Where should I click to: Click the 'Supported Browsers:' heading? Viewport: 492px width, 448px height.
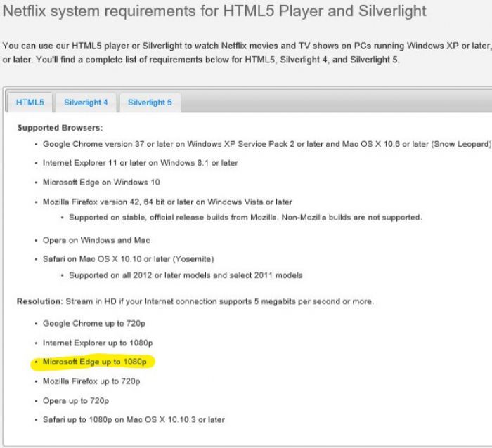60,128
